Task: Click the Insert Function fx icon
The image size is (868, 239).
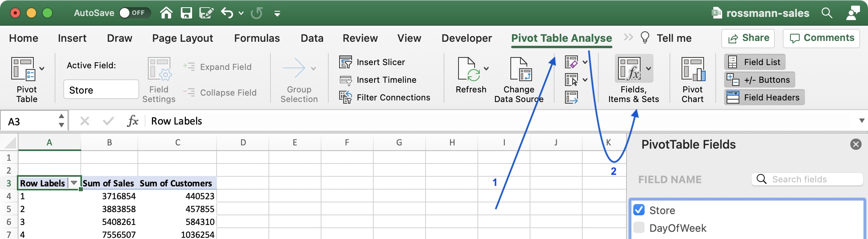Action: pyautogui.click(x=133, y=121)
